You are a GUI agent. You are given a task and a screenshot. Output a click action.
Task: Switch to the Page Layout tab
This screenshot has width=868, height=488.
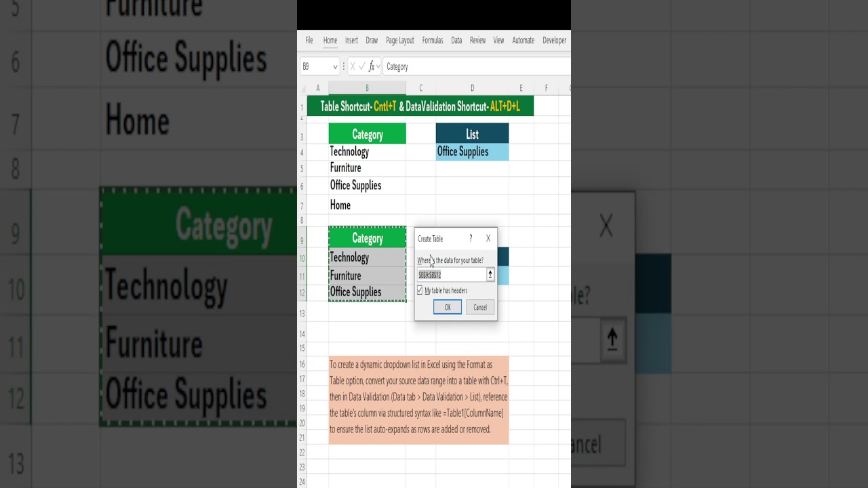pos(400,40)
